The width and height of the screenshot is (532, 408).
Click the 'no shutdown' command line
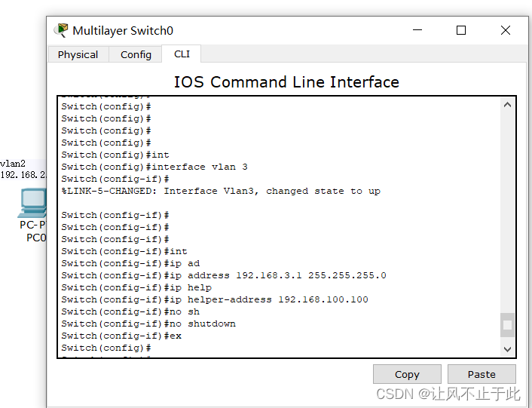coord(148,324)
